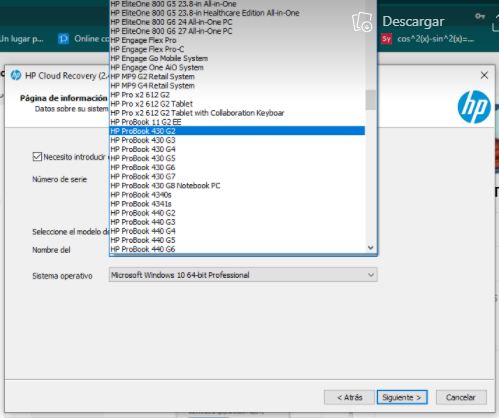Screen dimensions: 499x418
Task: Choose HP Engage Go Mobile System
Action: tap(237, 58)
